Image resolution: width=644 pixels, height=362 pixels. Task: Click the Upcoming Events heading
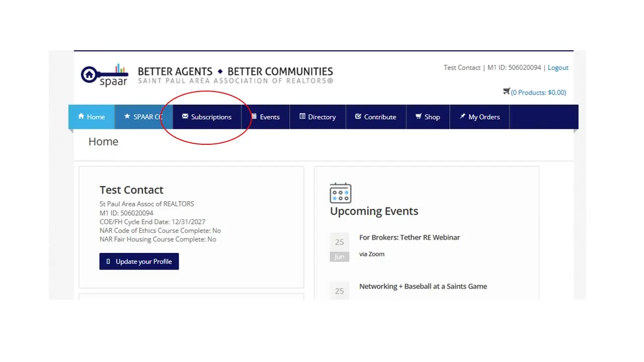(x=374, y=211)
